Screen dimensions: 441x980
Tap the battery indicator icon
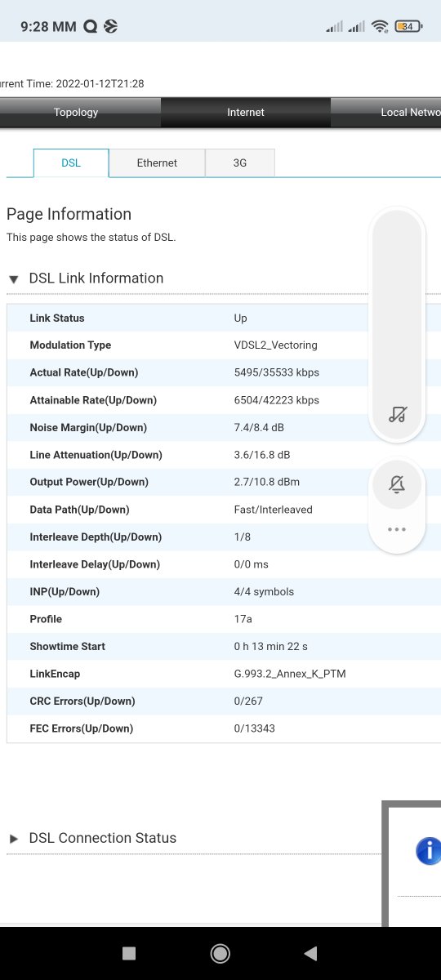click(x=408, y=26)
